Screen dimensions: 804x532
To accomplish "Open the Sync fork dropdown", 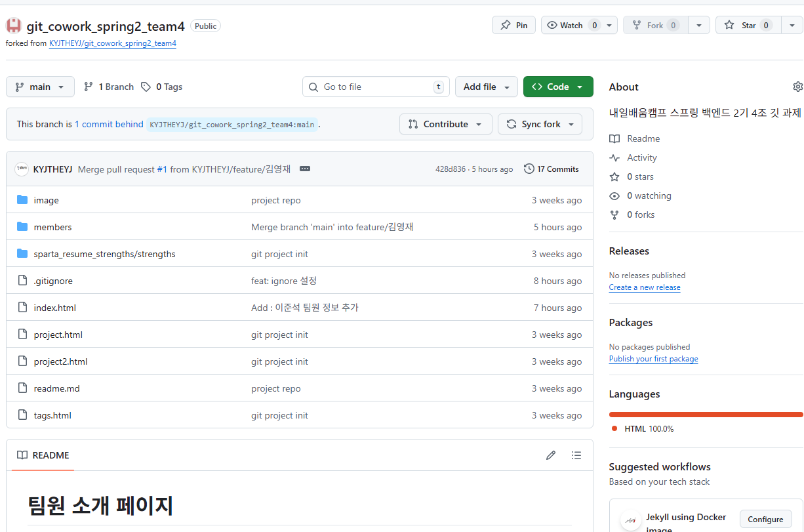I will pos(540,124).
